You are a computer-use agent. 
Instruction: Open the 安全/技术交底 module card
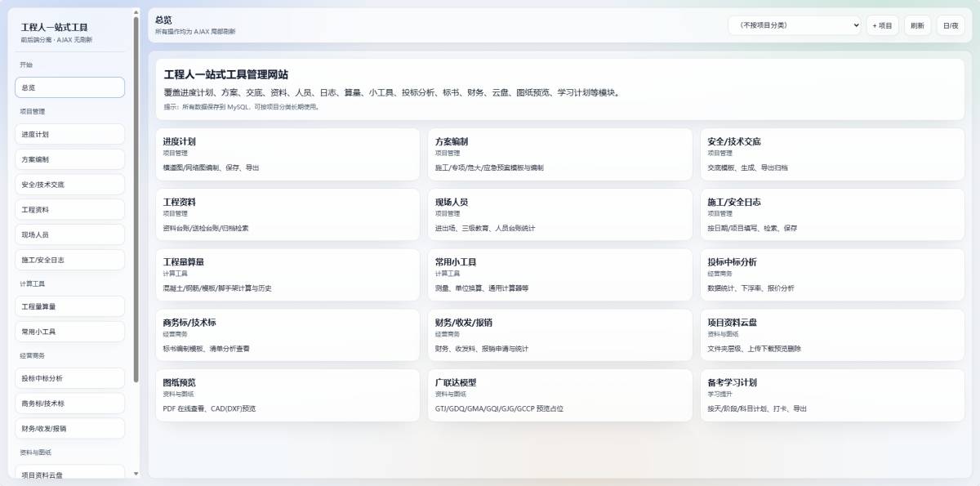831,154
